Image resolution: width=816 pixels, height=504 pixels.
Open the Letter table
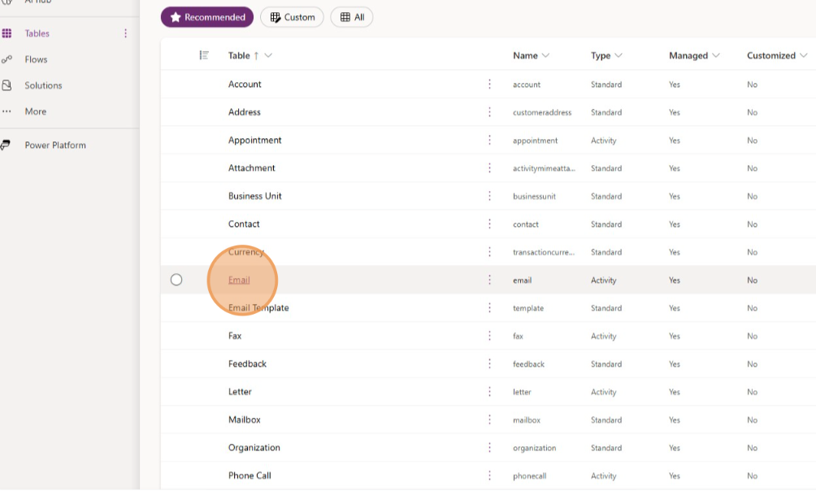tap(240, 392)
